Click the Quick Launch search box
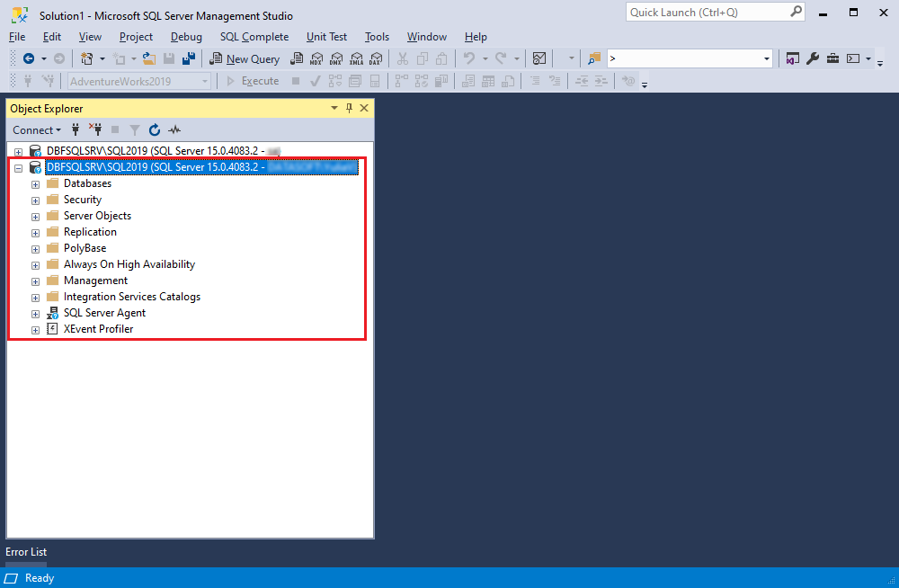Viewport: 899px width, 588px height. (x=715, y=12)
